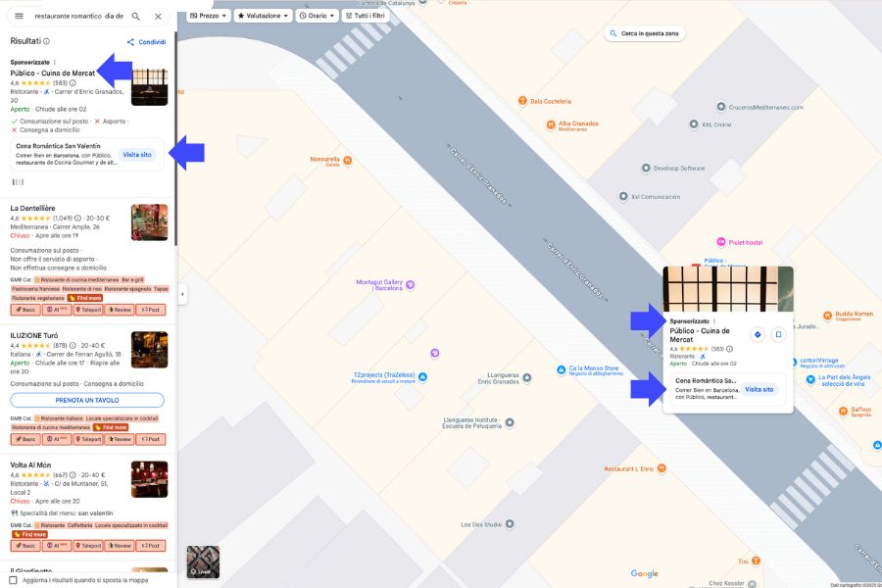This screenshot has width=882, height=588.
Task: Click Find more under ILUZIONE Turó
Action: click(110, 427)
